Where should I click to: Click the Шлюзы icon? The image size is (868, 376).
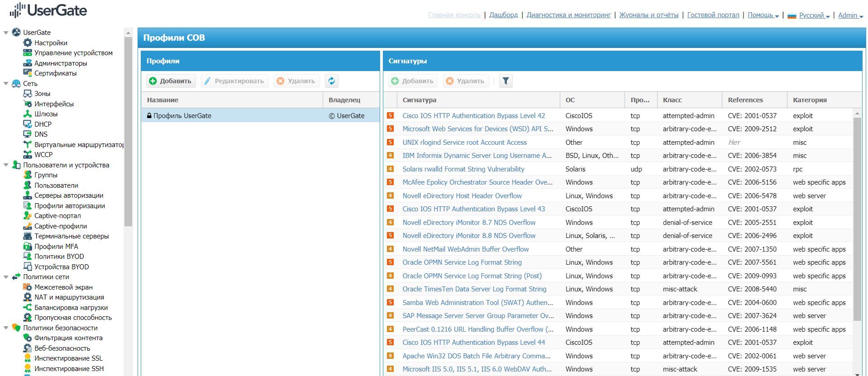tap(28, 114)
